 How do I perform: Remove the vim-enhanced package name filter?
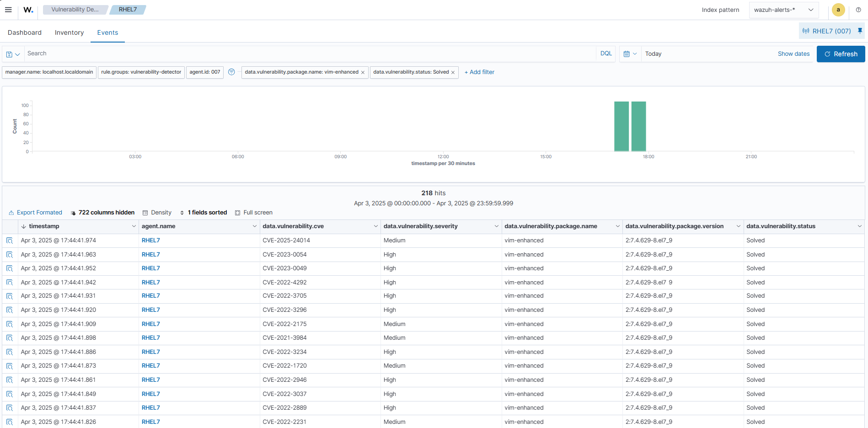(x=363, y=72)
